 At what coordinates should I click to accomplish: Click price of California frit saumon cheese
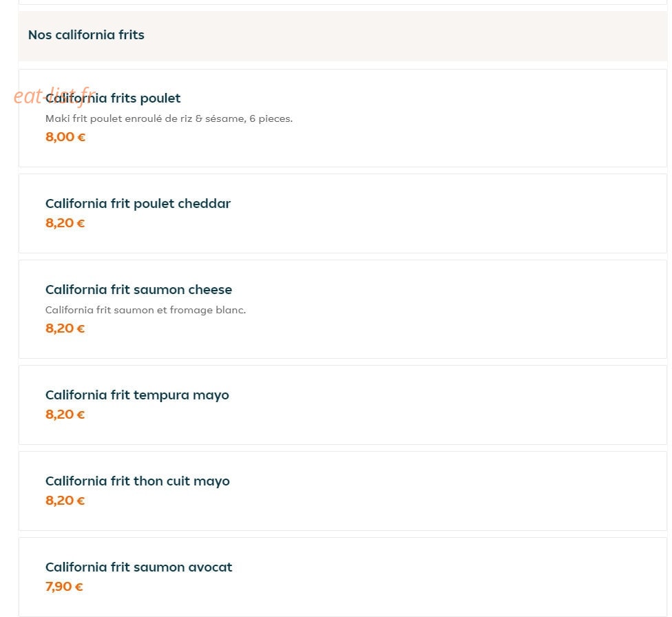(65, 328)
